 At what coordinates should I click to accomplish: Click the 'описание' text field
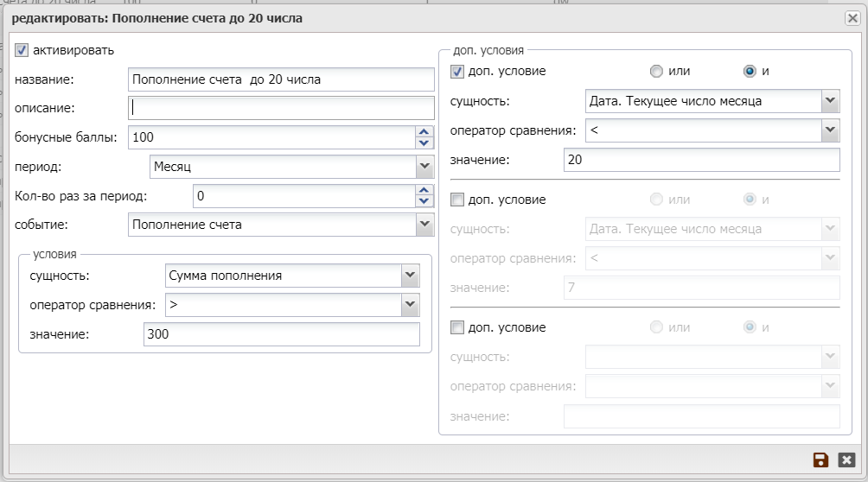[280, 108]
